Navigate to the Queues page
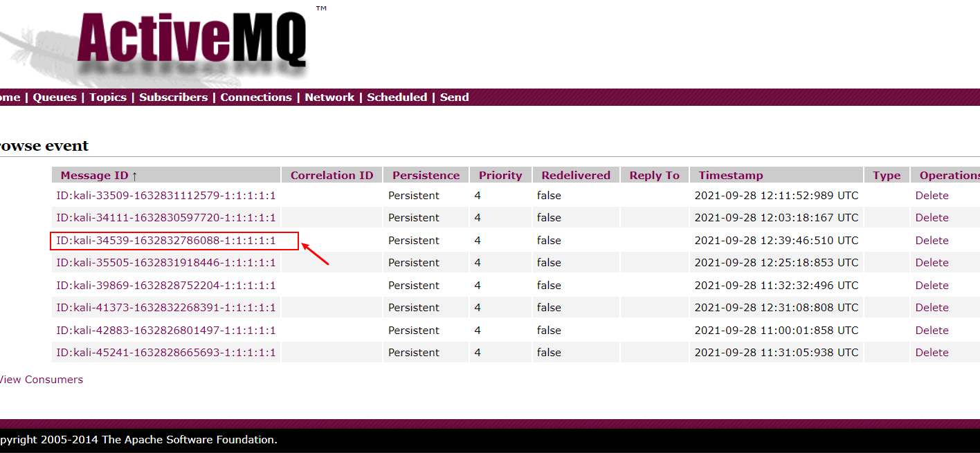The height and width of the screenshot is (453, 980). click(x=54, y=97)
